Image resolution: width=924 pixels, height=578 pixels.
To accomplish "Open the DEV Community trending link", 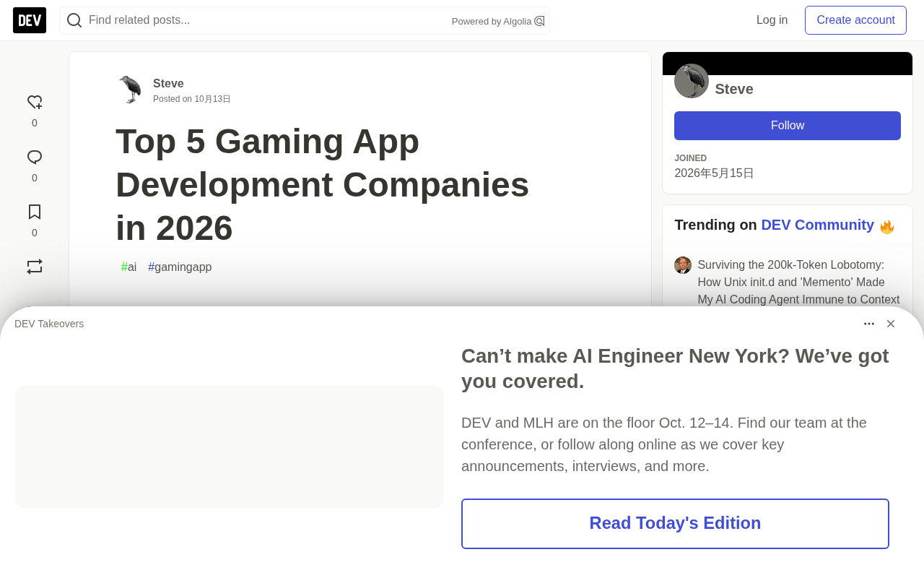I will tap(817, 225).
